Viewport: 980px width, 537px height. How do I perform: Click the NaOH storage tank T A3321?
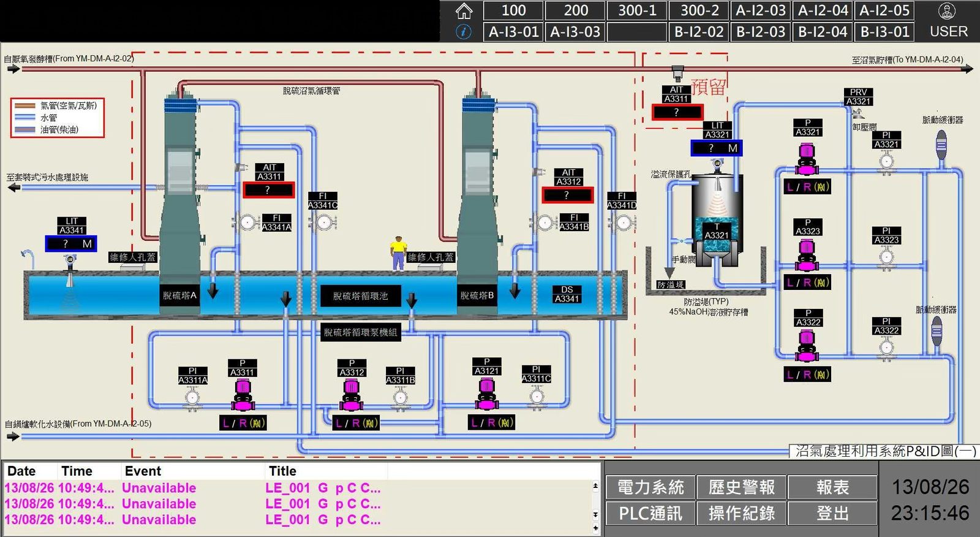[717, 219]
